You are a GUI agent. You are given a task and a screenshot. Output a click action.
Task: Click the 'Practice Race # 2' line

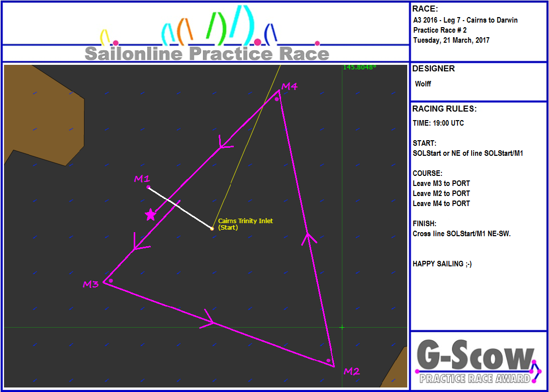tap(440, 30)
